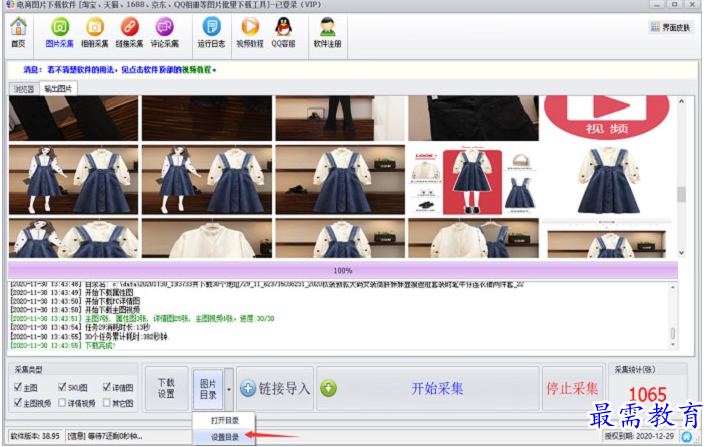Click 停止采集 to stop collecting
Screen dimensions: 711x447
[572, 388]
